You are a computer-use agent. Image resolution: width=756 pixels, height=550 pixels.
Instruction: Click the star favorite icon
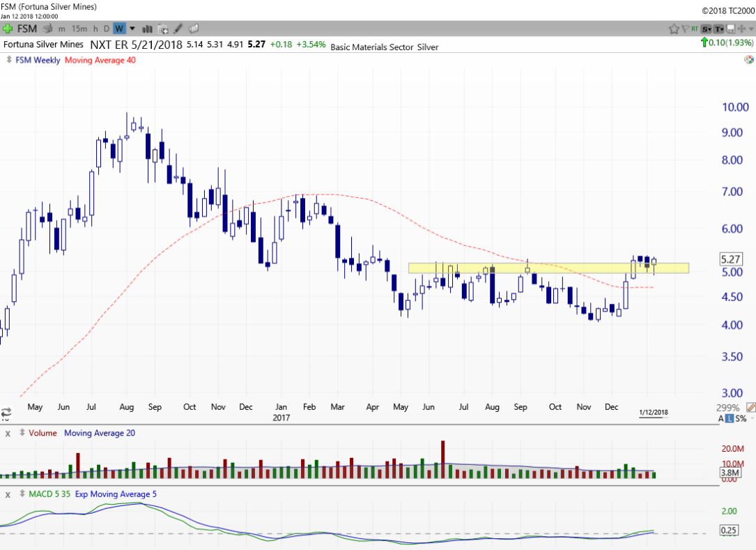click(x=674, y=29)
